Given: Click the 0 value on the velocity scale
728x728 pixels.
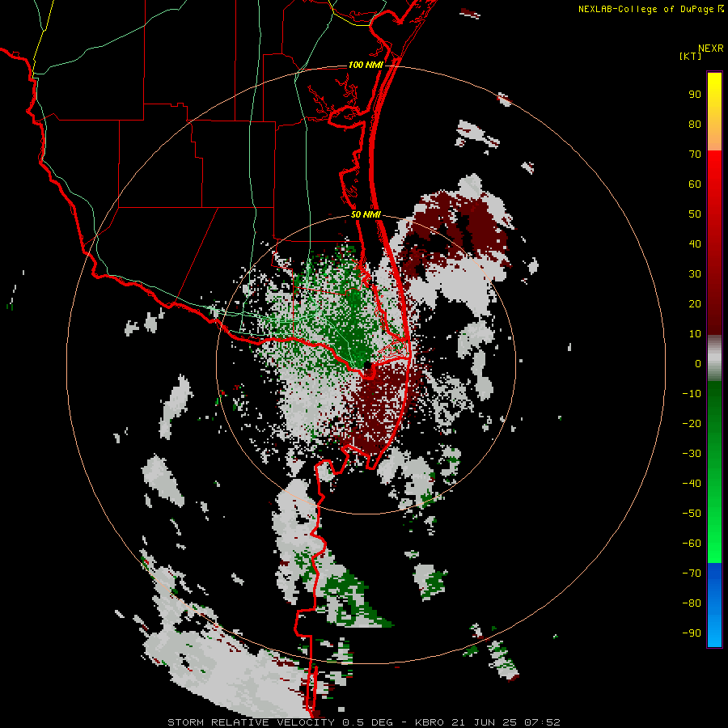Looking at the screenshot, I should [x=698, y=363].
